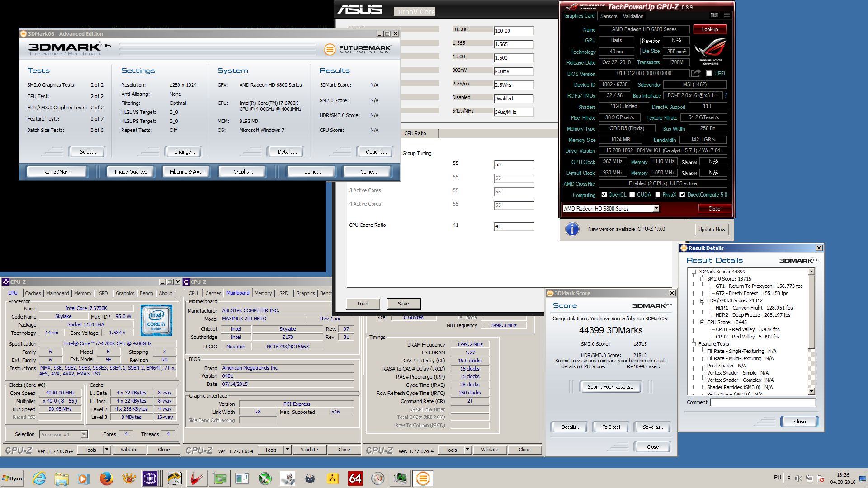Viewport: 868px width, 488px height.
Task: Collapse the SM2.0 Score: 18715 tree node
Action: click(x=702, y=279)
